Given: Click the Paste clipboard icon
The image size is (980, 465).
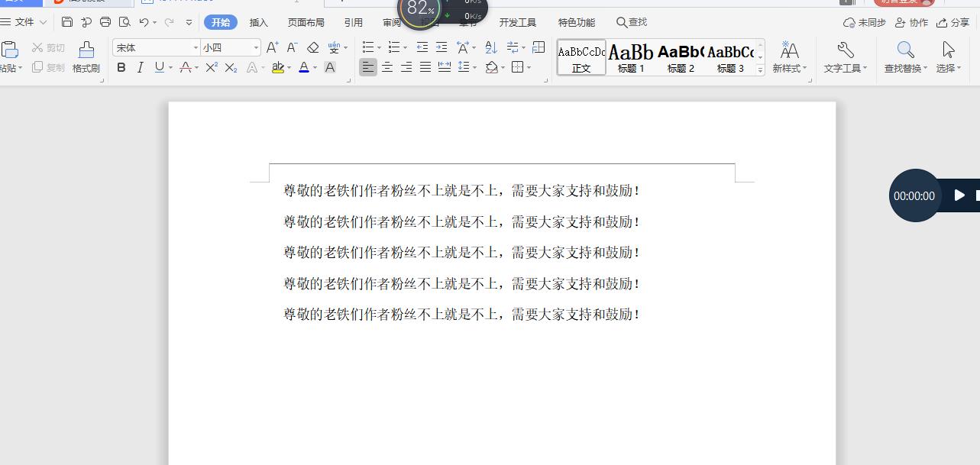Looking at the screenshot, I should [x=9, y=50].
